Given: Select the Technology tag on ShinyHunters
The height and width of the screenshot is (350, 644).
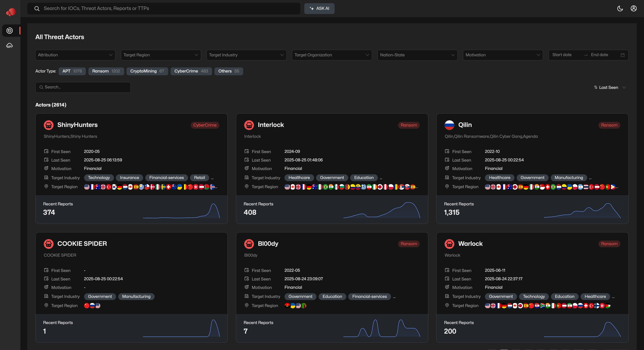Looking at the screenshot, I should point(99,178).
